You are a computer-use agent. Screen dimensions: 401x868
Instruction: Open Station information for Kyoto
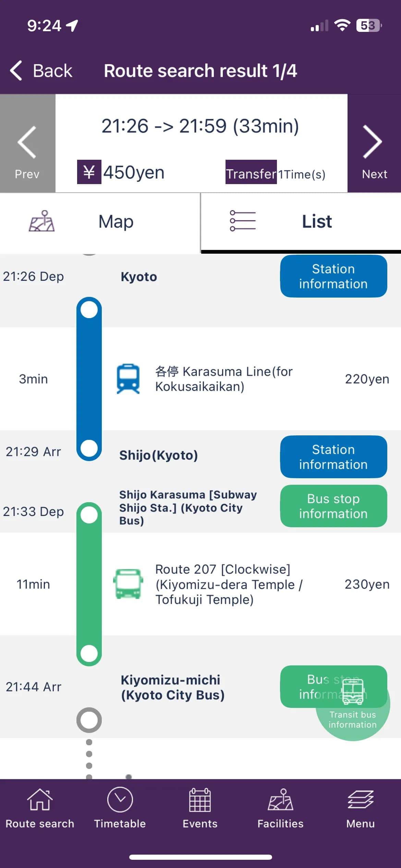coord(333,276)
